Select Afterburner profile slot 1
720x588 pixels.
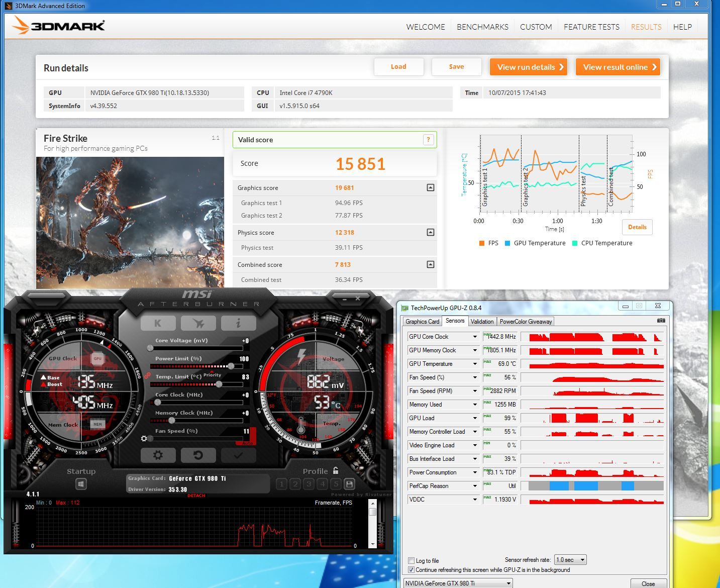(281, 484)
